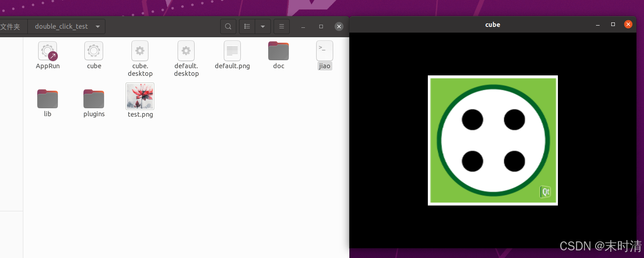Image resolution: width=644 pixels, height=258 pixels.
Task: Open the file manager hamburger menu
Action: pos(282,26)
